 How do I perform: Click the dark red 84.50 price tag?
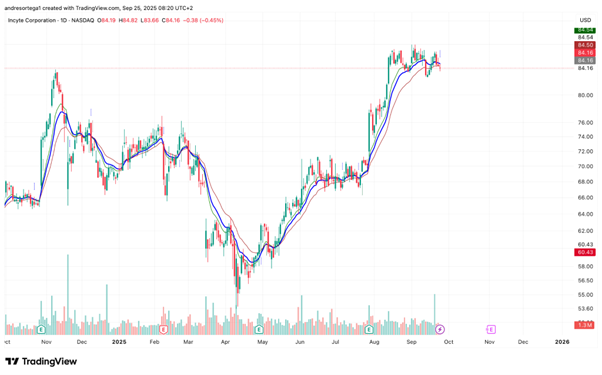[585, 45]
